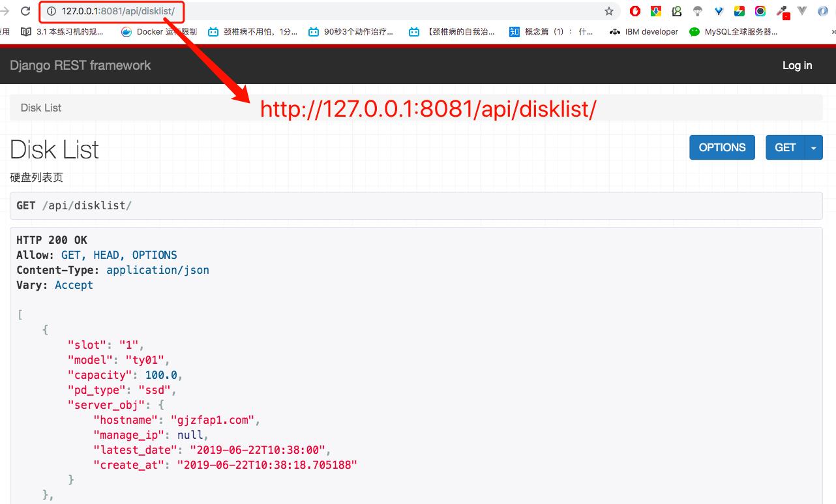The height and width of the screenshot is (504, 836).
Task: Open the gray Vue devtools extension
Action: coord(802,11)
